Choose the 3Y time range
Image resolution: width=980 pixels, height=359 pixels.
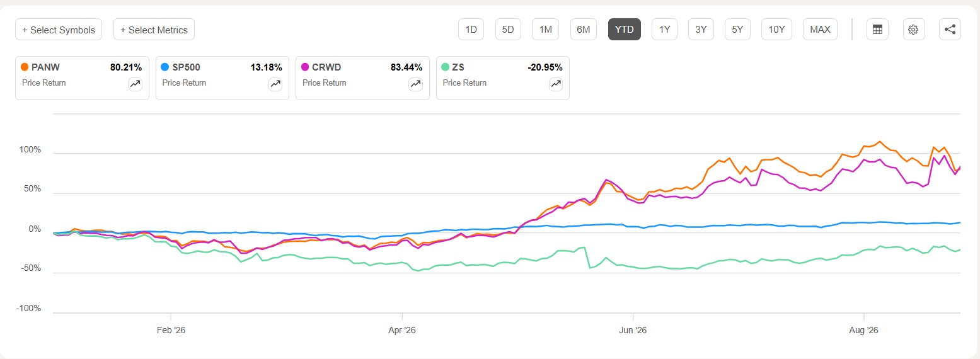701,30
